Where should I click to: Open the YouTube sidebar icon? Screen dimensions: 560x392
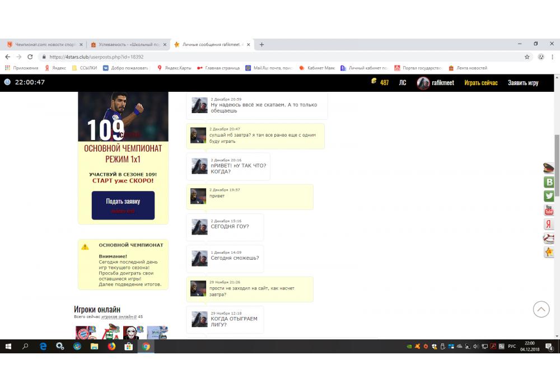point(549,210)
